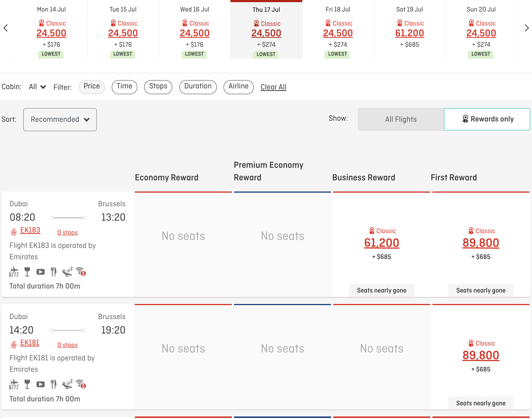Open the Stops filter
Viewport: 532px width, 419px height.
(x=158, y=87)
